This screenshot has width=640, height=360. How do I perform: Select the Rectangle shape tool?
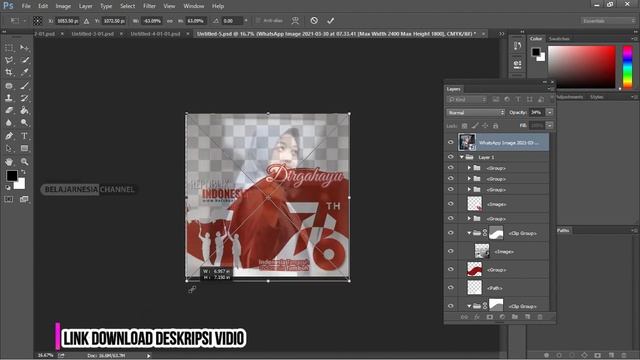pyautogui.click(x=24, y=148)
